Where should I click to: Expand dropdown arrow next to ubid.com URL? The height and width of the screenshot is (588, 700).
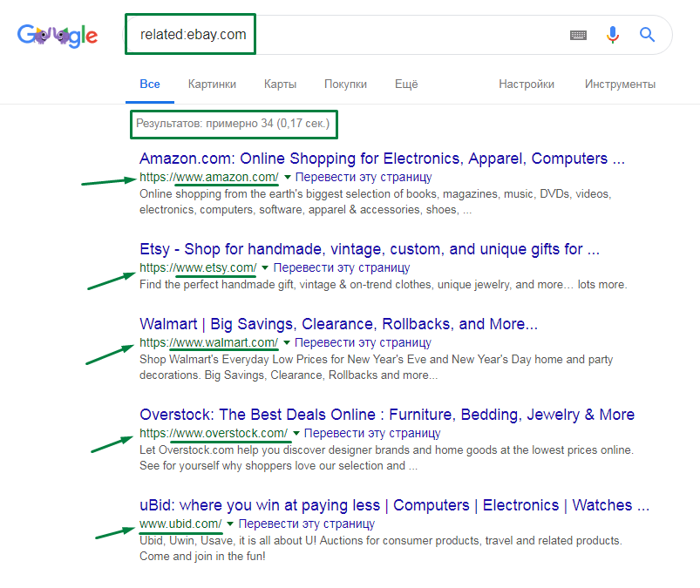point(230,524)
